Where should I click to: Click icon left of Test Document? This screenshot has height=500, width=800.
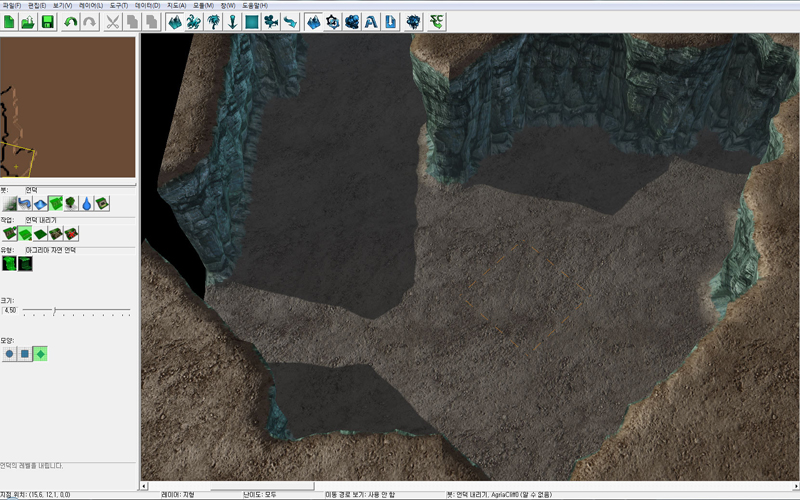[x=413, y=22]
